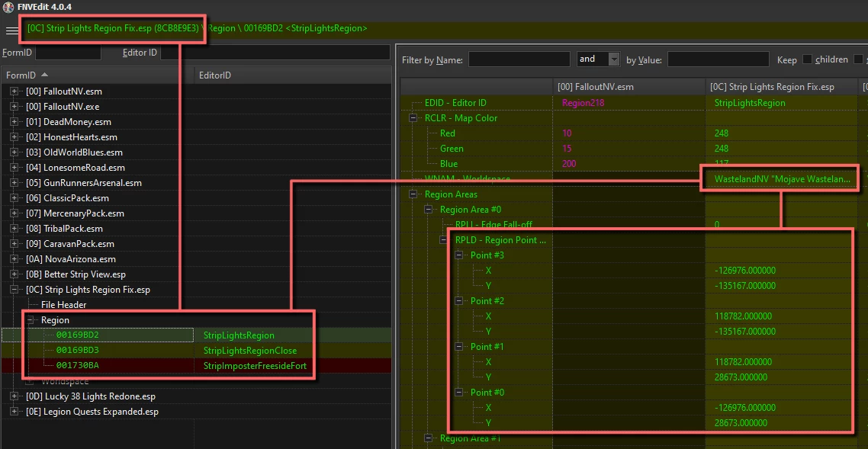Expand the [00] FalloutNV.esm plugin node
Image resolution: width=868 pixels, height=449 pixels.
[14, 91]
